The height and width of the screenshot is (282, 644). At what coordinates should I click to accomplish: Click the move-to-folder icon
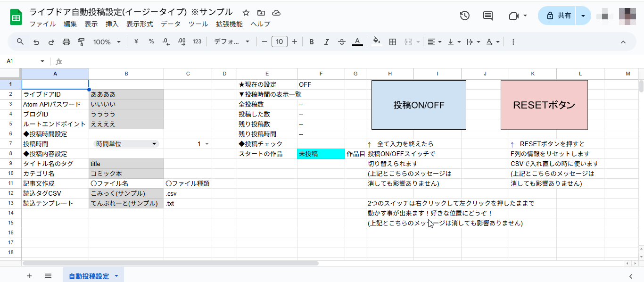pos(261,13)
